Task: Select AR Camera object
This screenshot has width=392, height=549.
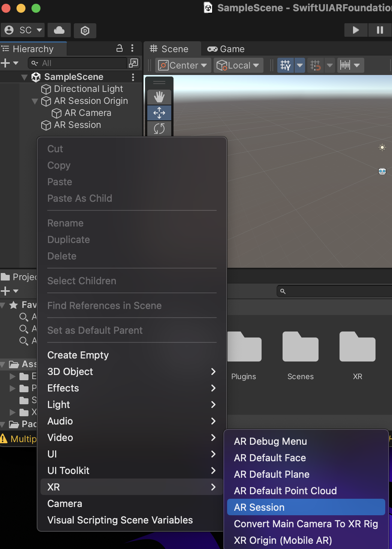Action: 88,113
